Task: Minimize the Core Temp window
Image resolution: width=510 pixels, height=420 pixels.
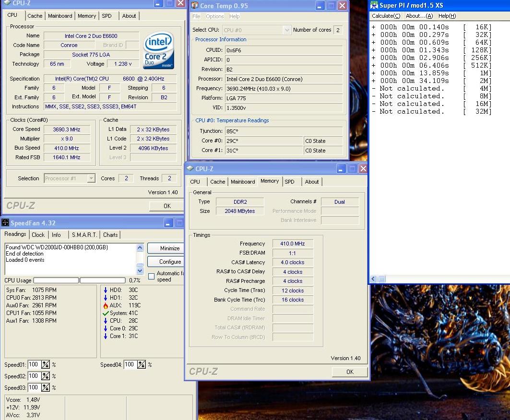Action: point(320,6)
